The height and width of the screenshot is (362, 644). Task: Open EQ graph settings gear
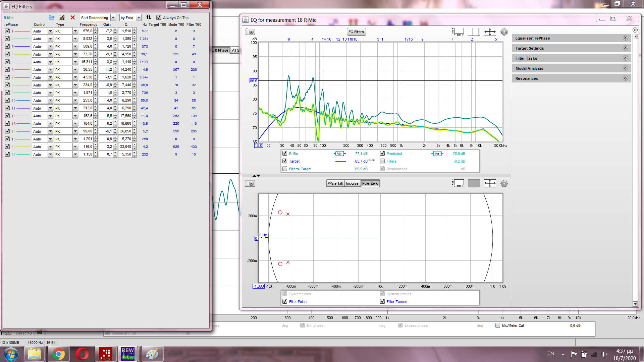[504, 32]
